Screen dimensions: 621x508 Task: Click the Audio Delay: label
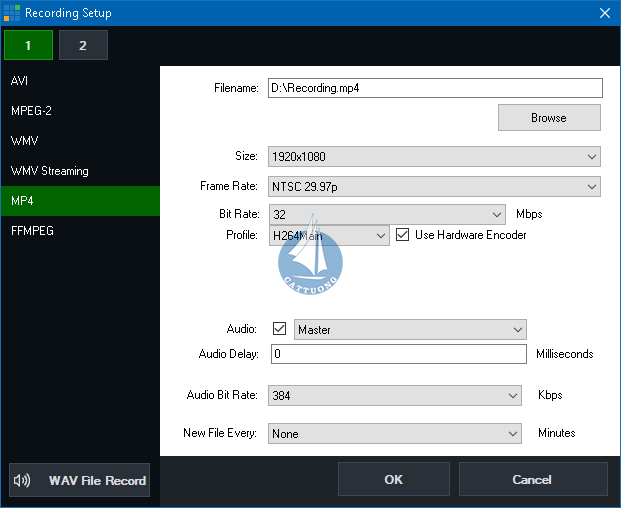(229, 354)
